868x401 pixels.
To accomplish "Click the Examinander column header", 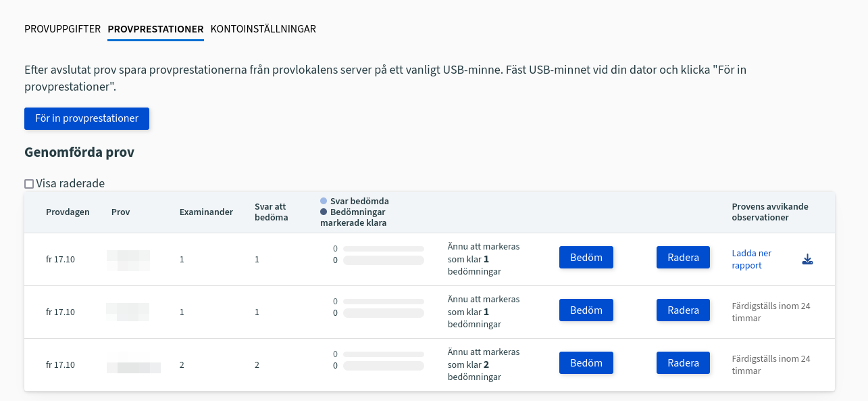I will click(206, 212).
